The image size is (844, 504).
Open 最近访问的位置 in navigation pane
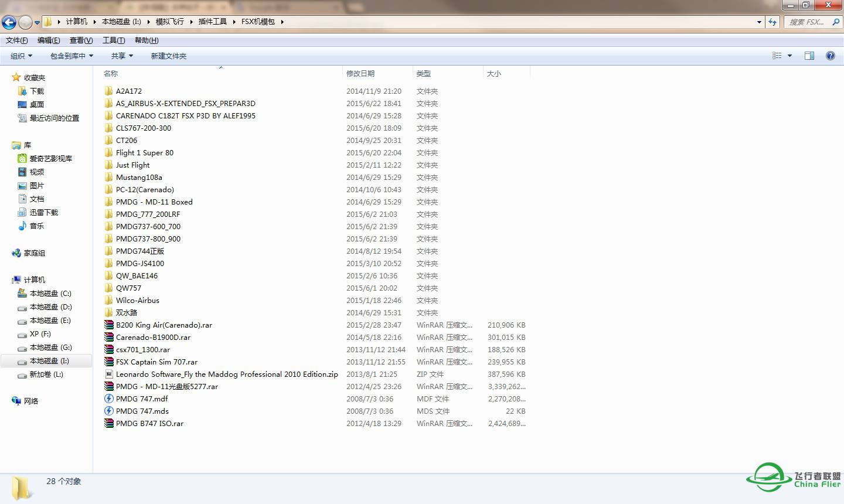point(55,118)
